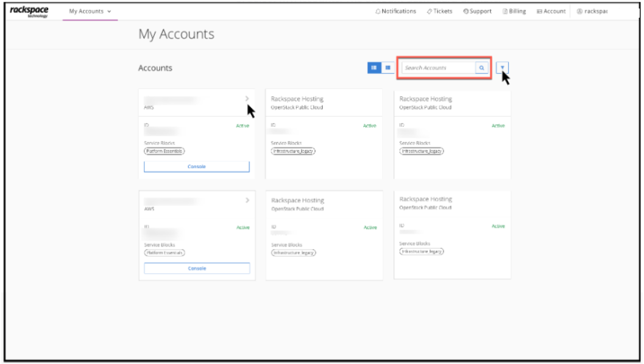Switch to the card grid view
The height and width of the screenshot is (364, 644).
click(x=373, y=68)
